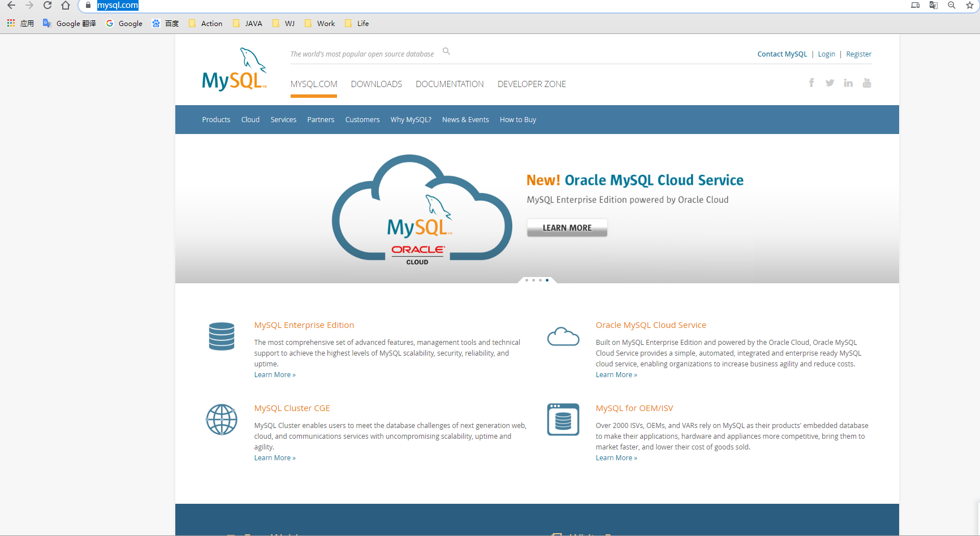The height and width of the screenshot is (536, 980).
Task: Select the first carousel slide dot
Action: pos(526,280)
